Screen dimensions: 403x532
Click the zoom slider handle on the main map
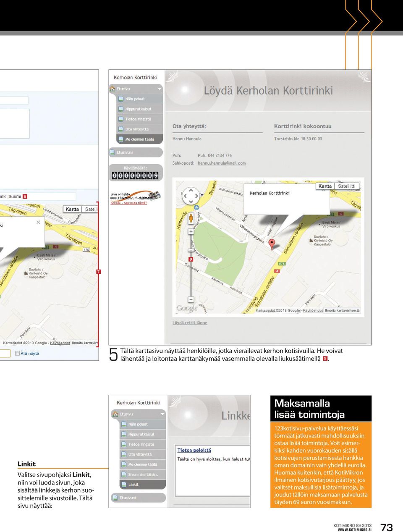click(x=191, y=250)
